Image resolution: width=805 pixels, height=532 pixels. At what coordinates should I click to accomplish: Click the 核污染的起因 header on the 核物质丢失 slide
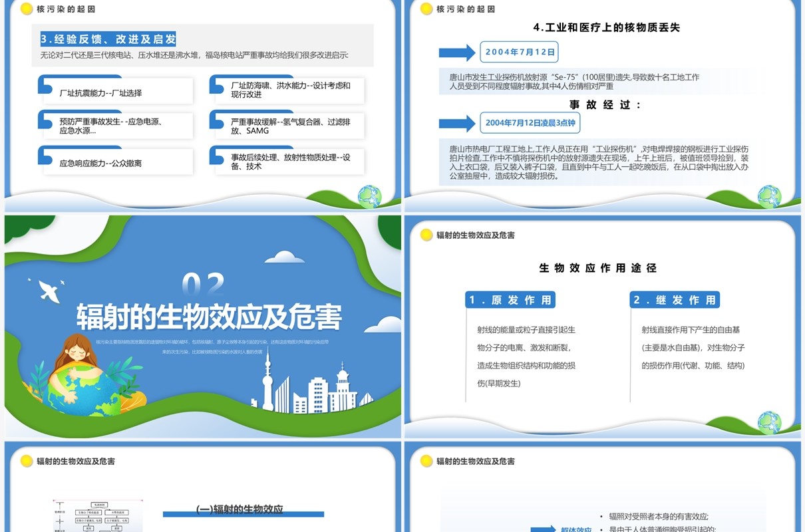(466, 9)
